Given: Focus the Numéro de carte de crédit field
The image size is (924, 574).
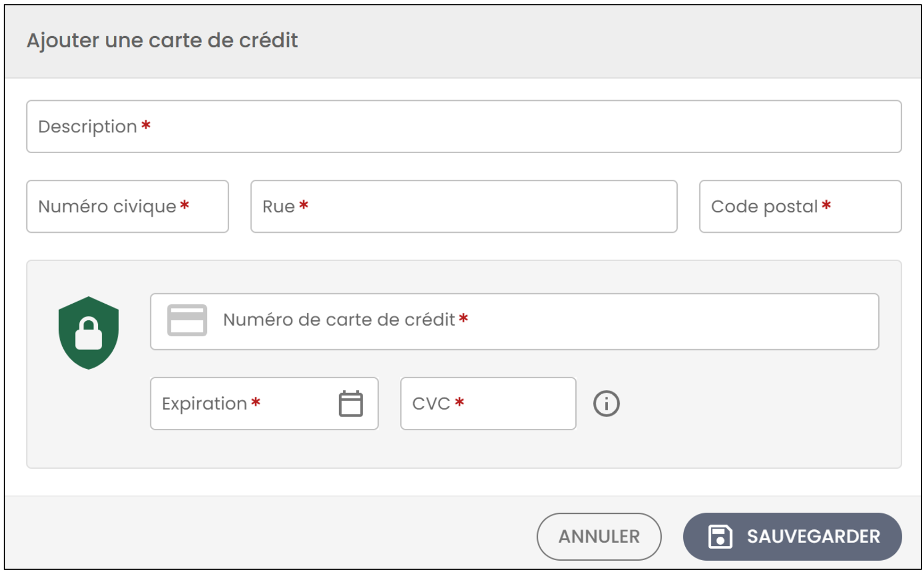Looking at the screenshot, I should pyautogui.click(x=515, y=321).
